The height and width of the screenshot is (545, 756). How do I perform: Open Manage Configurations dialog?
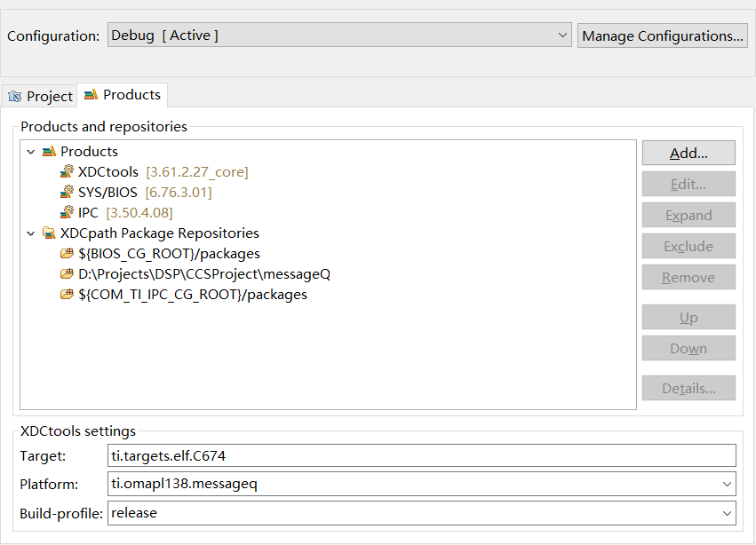tap(663, 36)
